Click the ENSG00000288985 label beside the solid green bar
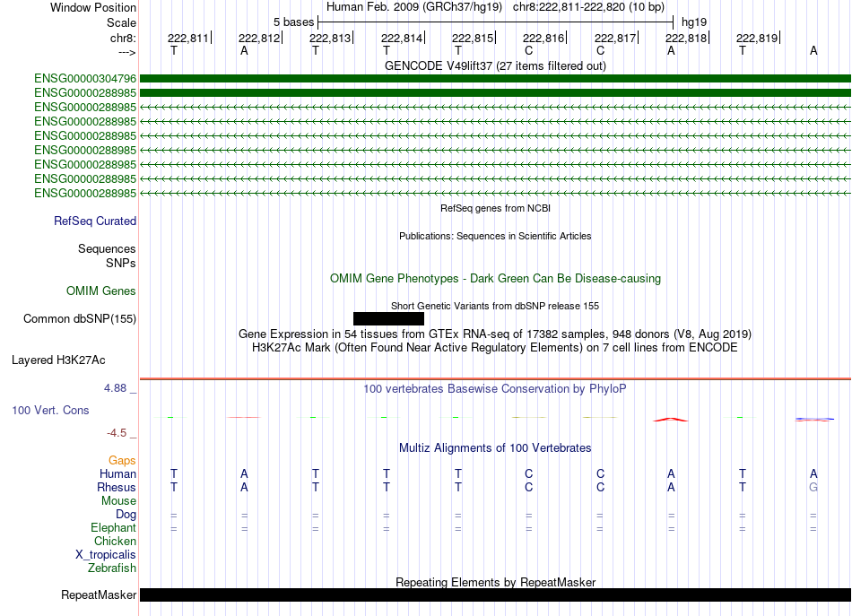 [85, 93]
